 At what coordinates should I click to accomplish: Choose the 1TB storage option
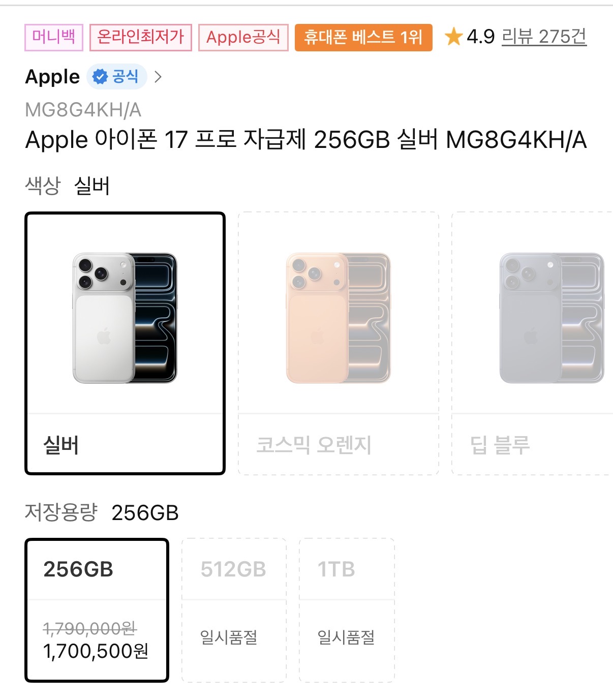pyautogui.click(x=347, y=610)
